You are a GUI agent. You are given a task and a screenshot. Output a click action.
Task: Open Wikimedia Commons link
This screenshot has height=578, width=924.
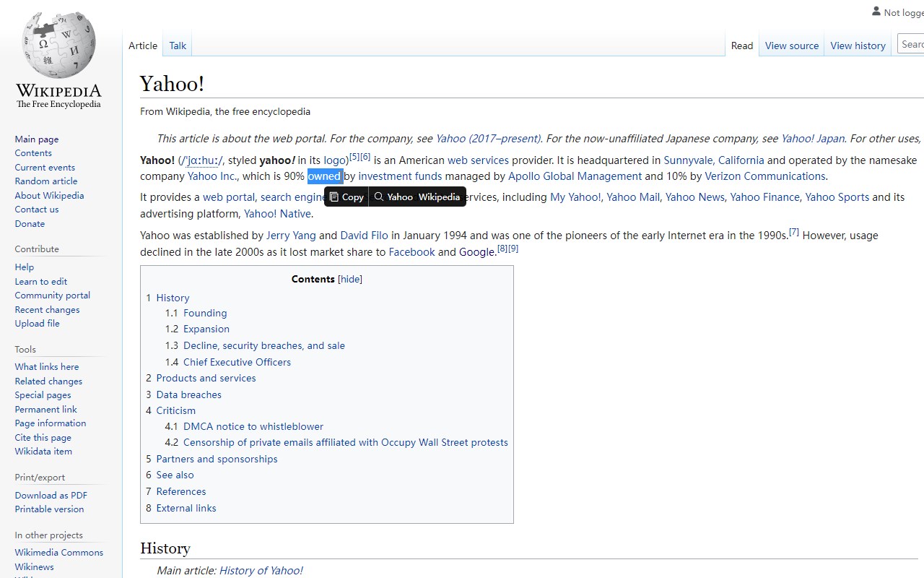pyautogui.click(x=59, y=553)
